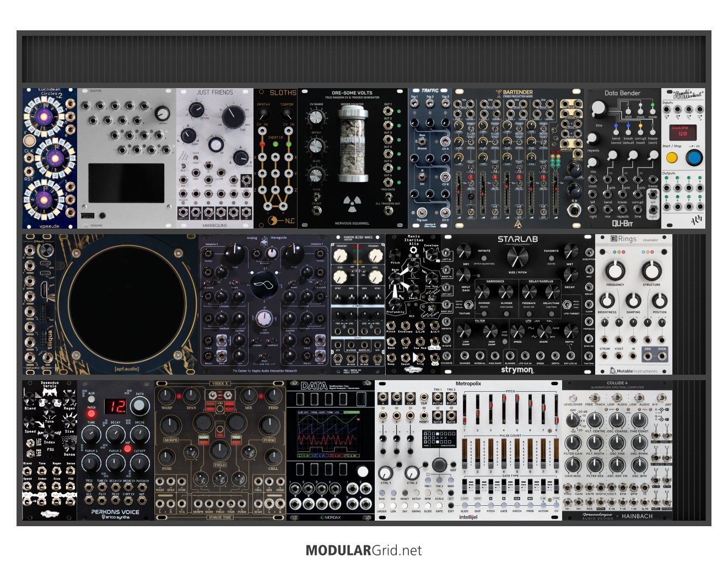728x562 pixels.
Task: Click the large round Tiliqua screen
Action: [127, 303]
